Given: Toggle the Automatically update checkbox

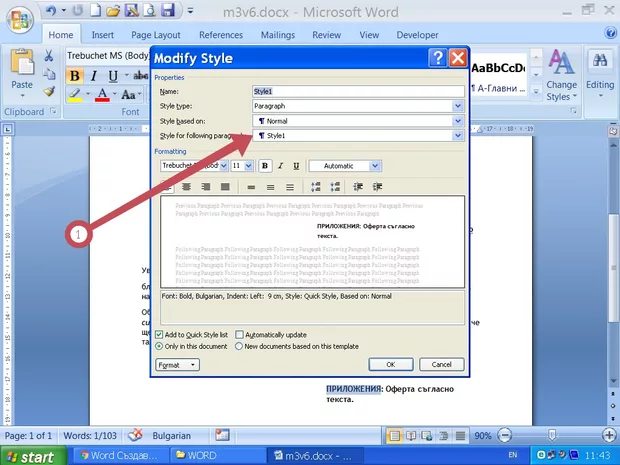Looking at the screenshot, I should (x=239, y=335).
